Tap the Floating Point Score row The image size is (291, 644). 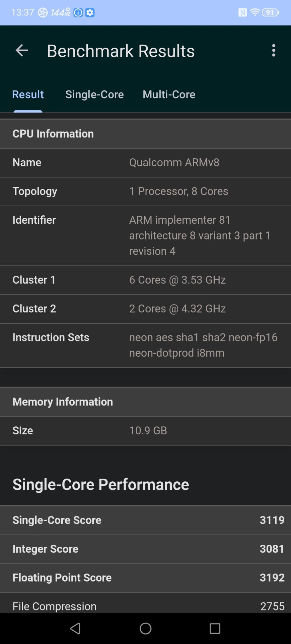[x=145, y=578]
